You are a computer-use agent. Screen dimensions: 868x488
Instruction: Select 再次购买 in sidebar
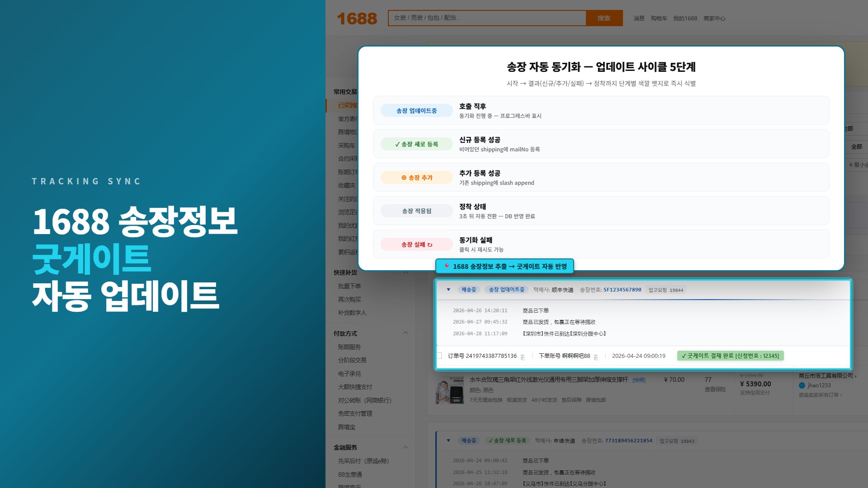349,300
